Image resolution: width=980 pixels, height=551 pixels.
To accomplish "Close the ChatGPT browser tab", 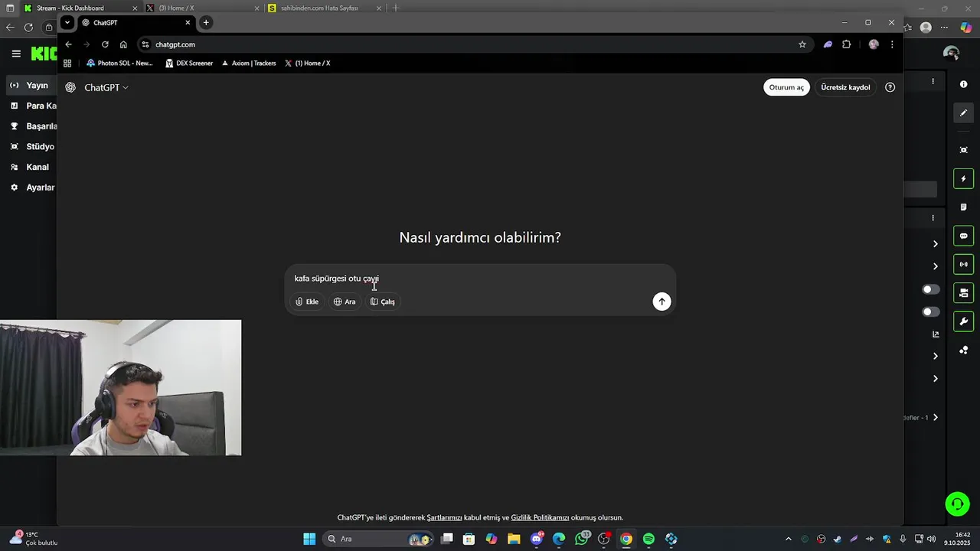I will [x=188, y=23].
